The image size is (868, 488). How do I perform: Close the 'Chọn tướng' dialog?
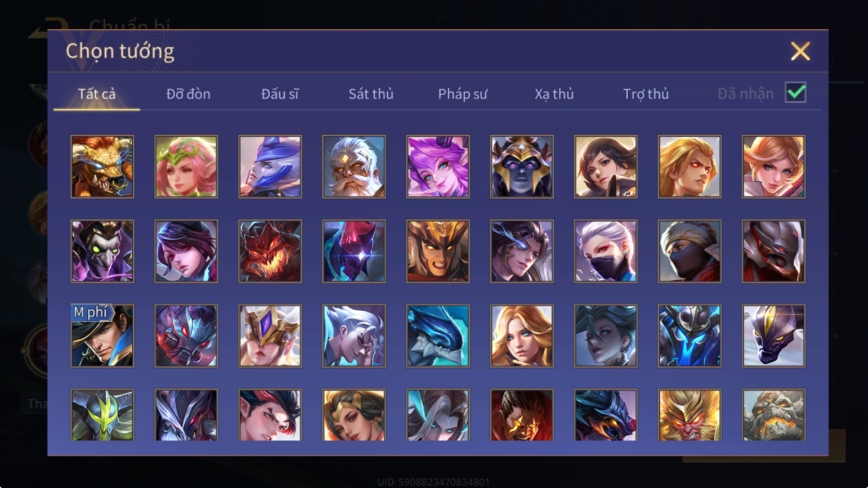800,51
